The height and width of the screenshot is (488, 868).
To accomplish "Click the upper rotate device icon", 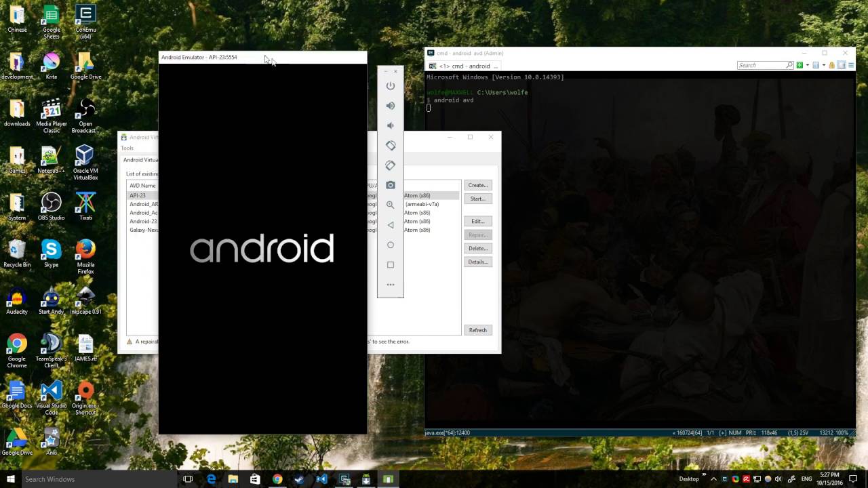I will coord(390,145).
